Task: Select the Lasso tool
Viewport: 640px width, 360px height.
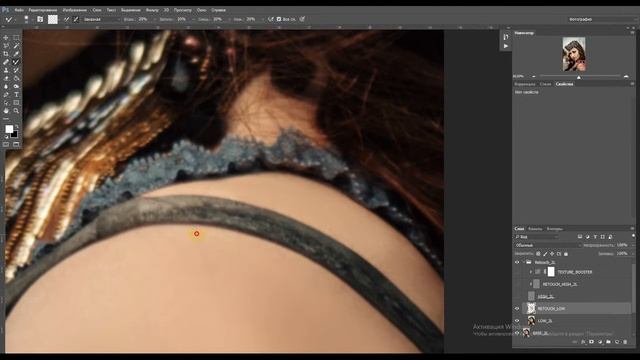Action: point(6,46)
